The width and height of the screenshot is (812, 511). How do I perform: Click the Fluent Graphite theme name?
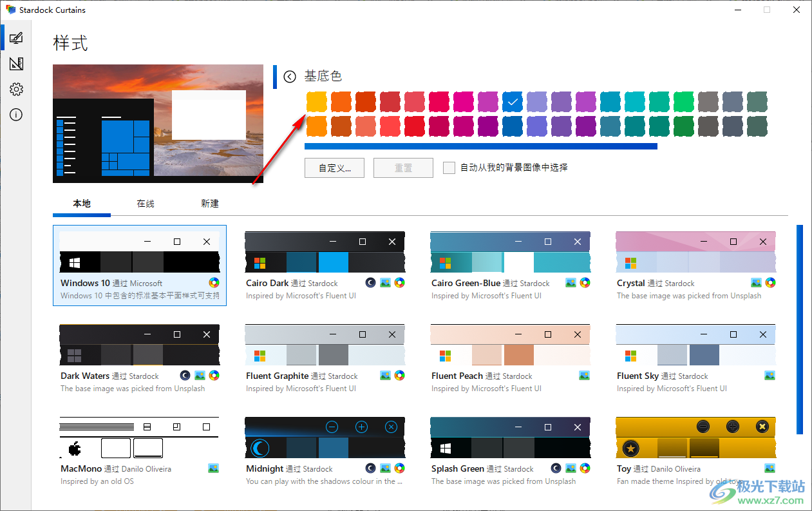tap(278, 376)
